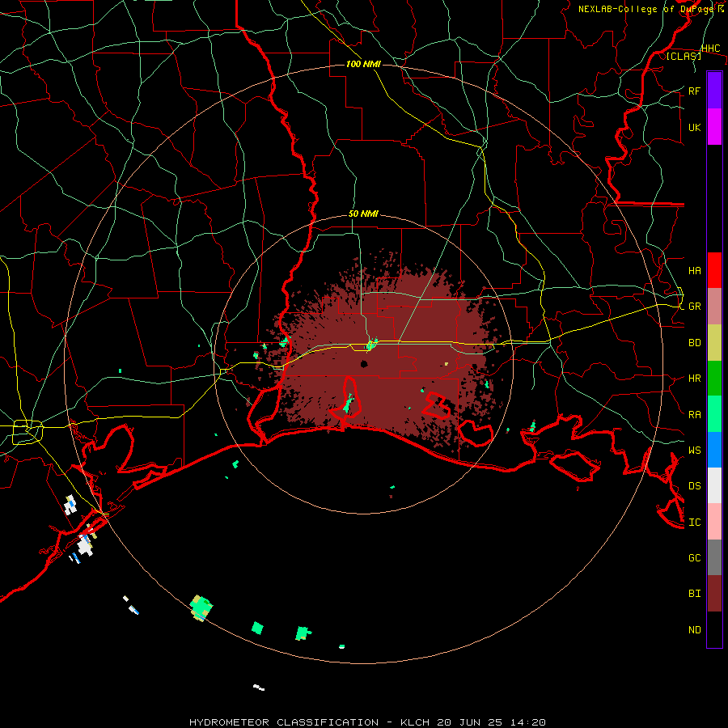Click the black radar site dot at center
The width and height of the screenshot is (728, 728).
[x=364, y=364]
